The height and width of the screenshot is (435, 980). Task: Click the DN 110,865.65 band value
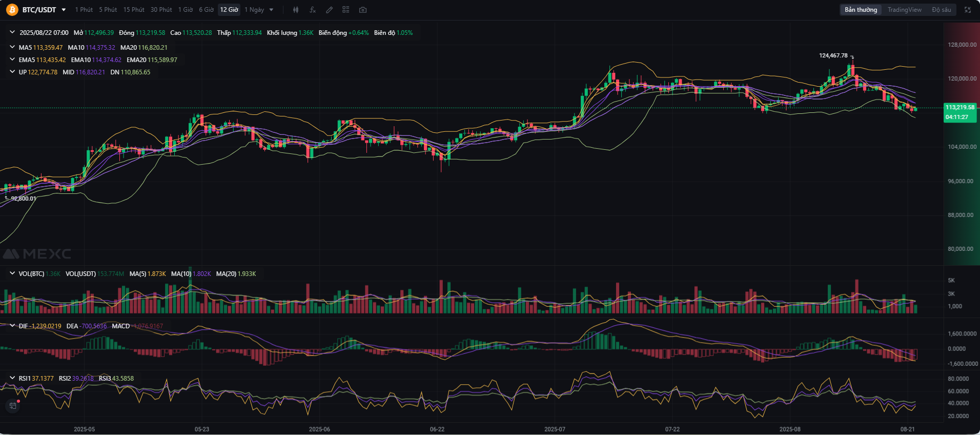(135, 72)
